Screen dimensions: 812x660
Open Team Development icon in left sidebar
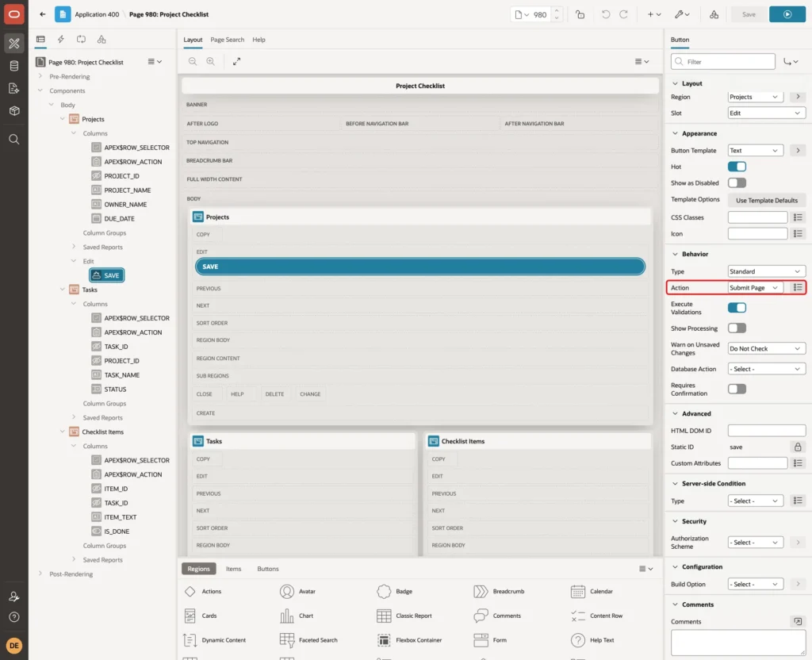point(14,88)
